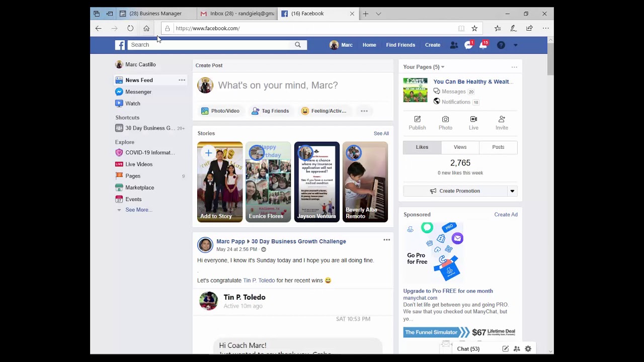
Task: Switch to Gmail Inbox browser tab
Action: (237, 14)
